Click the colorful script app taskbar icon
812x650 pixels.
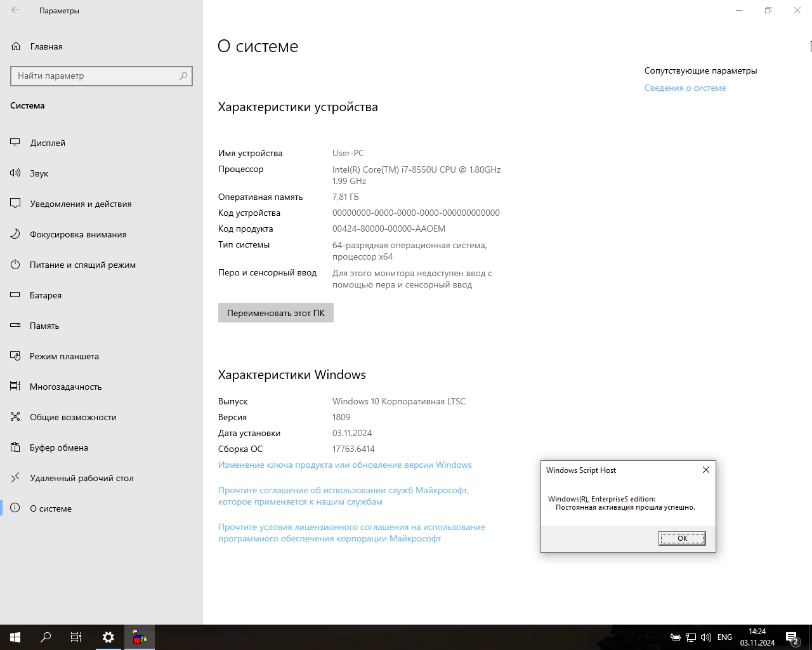pyautogui.click(x=140, y=637)
